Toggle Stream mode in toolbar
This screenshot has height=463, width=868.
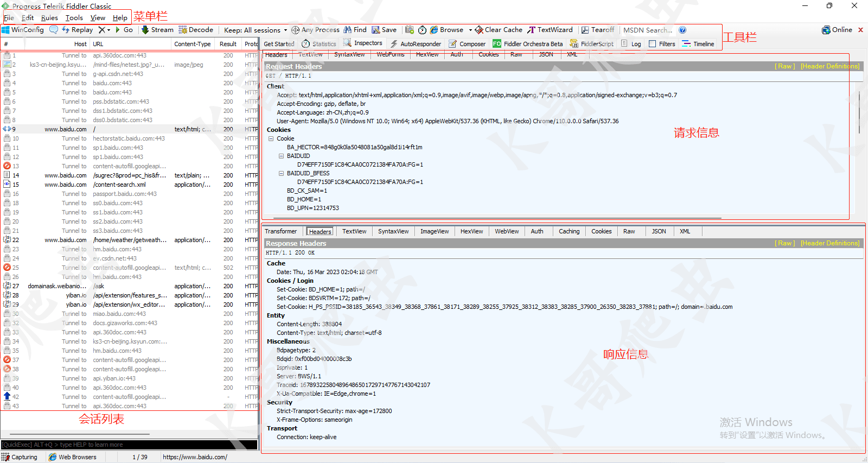157,30
